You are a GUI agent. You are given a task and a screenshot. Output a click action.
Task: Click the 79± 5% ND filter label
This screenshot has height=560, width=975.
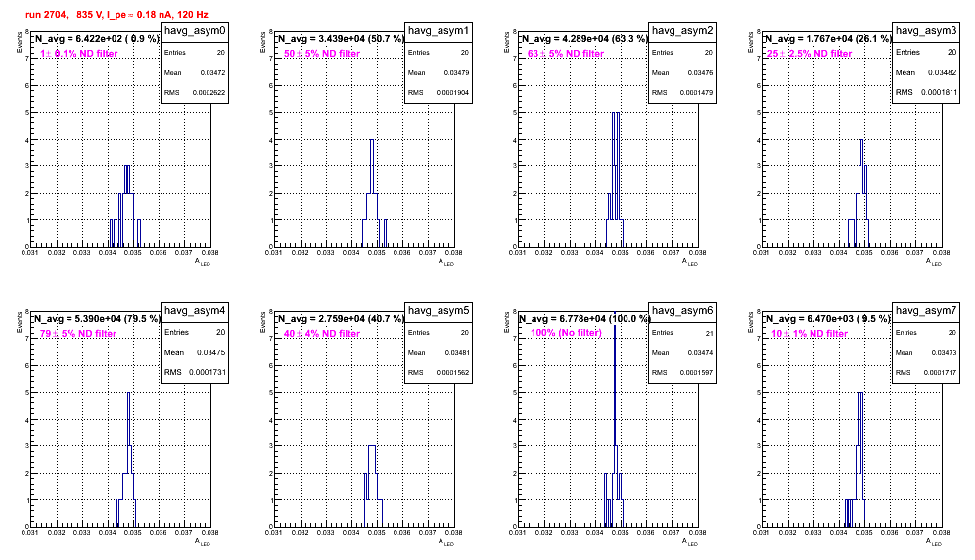78,334
